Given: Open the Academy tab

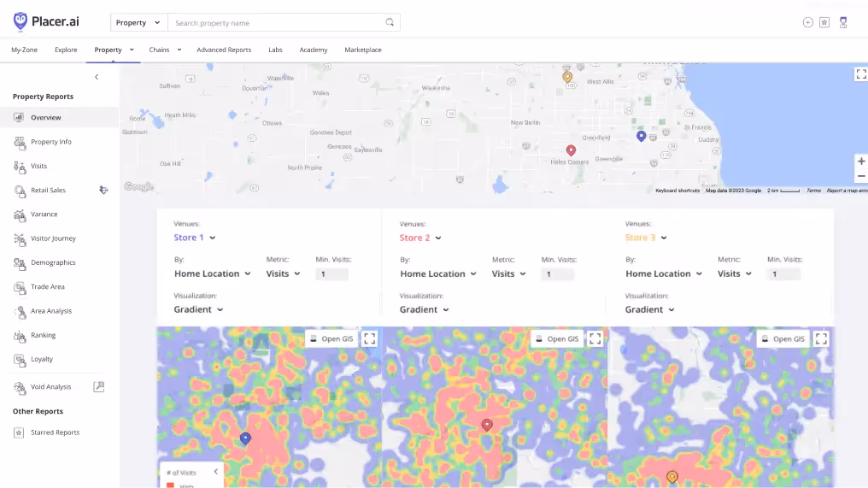Looking at the screenshot, I should coord(314,50).
